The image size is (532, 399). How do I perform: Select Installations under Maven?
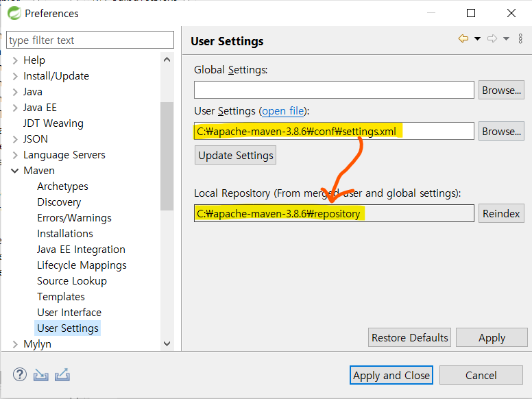(x=65, y=233)
